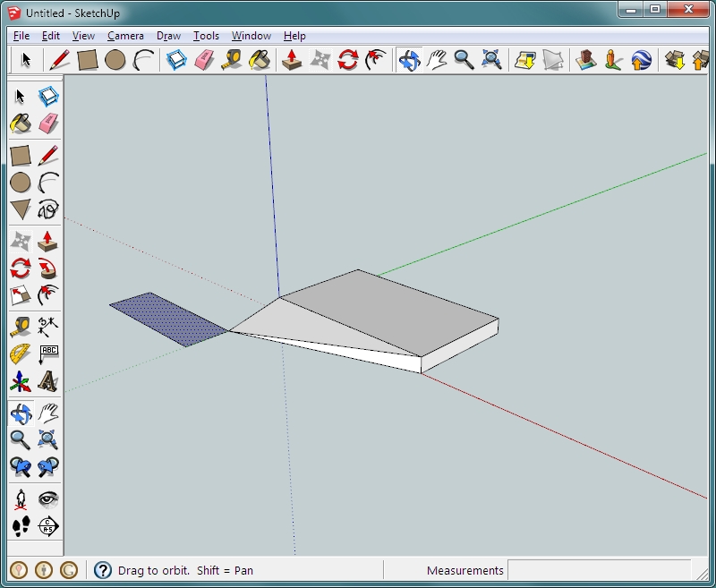Select Offset tool in left toolbar
716x588 pixels.
(x=48, y=295)
